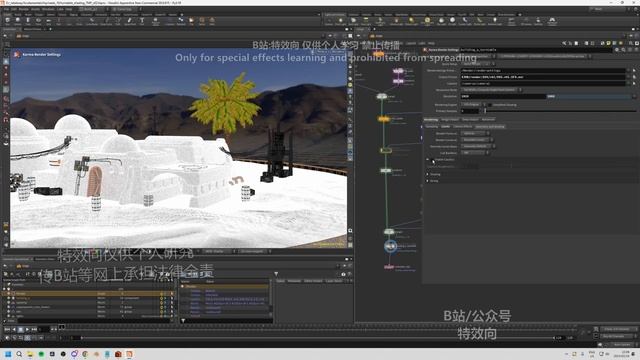Select the Torus shelf tool
Viewport: 640px width, 360px height.
(x=38, y=21)
